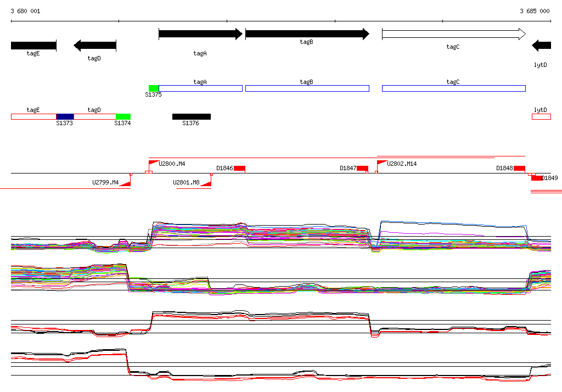This screenshot has height=392, width=562.
Task: Click the "U2801.M8" label text
Action: [187, 182]
